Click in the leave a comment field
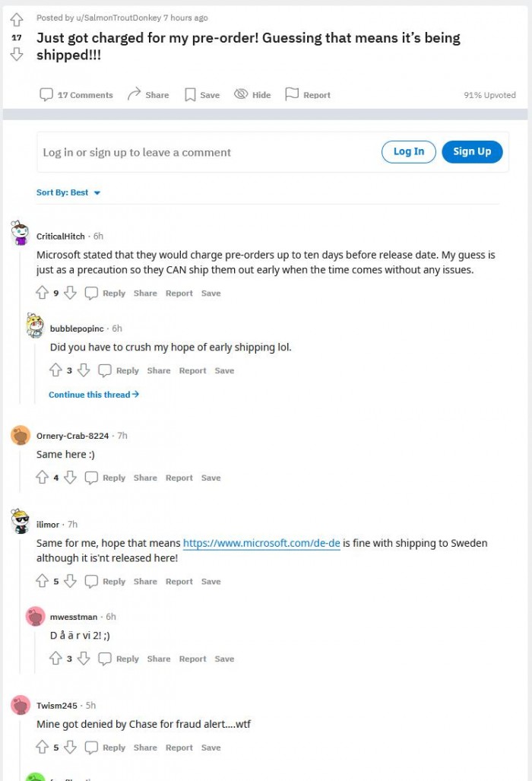 click(x=205, y=152)
